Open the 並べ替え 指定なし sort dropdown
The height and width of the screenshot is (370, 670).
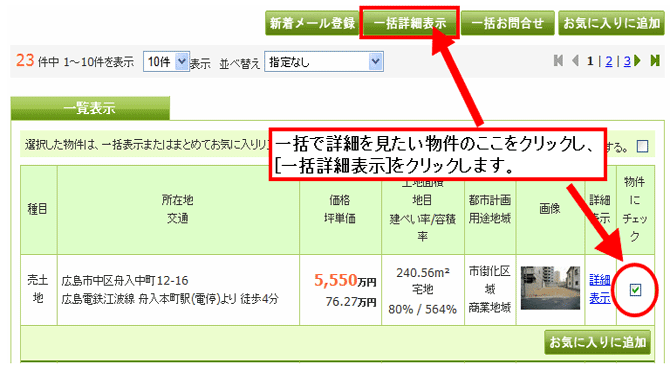point(323,62)
